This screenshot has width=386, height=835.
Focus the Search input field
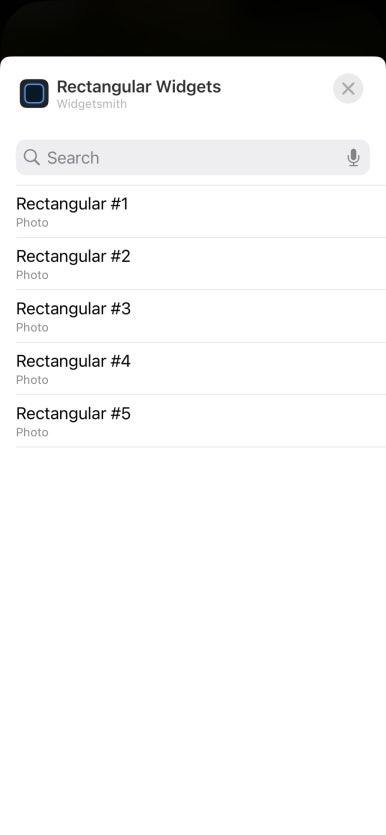click(193, 158)
